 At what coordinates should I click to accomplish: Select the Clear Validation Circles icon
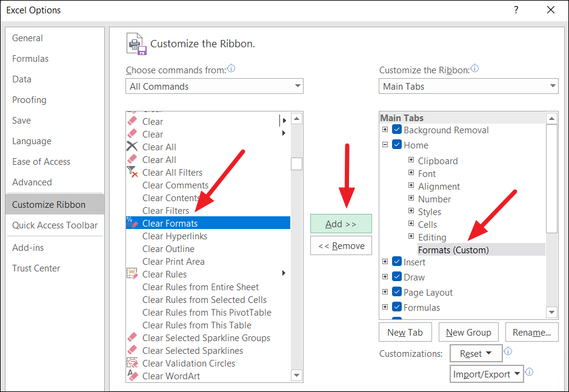pos(133,363)
